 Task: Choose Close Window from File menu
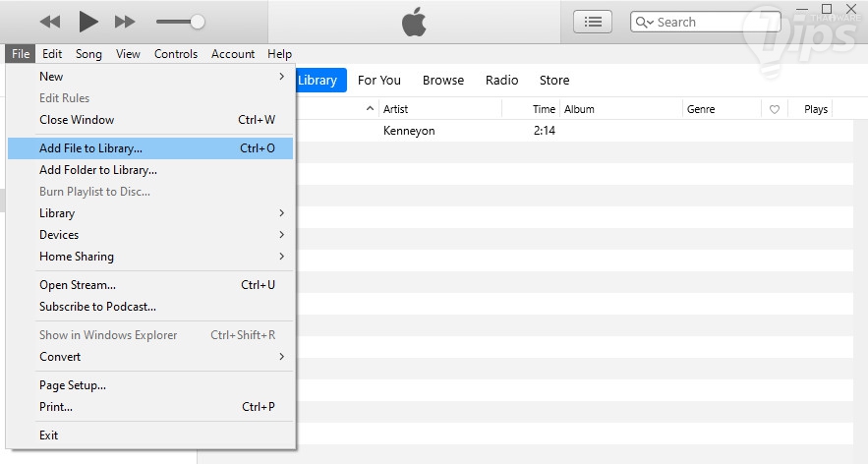150,120
